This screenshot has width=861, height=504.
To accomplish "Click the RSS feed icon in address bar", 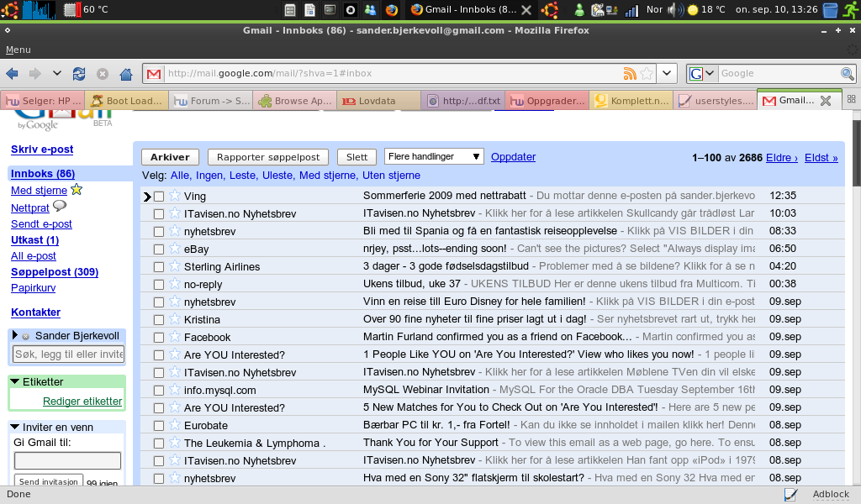I will tap(630, 73).
